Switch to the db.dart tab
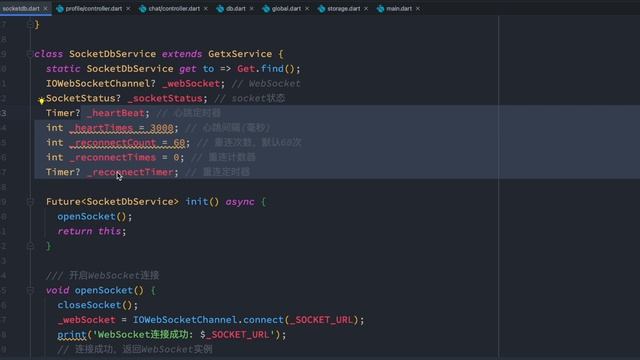640x360 pixels. [236, 8]
